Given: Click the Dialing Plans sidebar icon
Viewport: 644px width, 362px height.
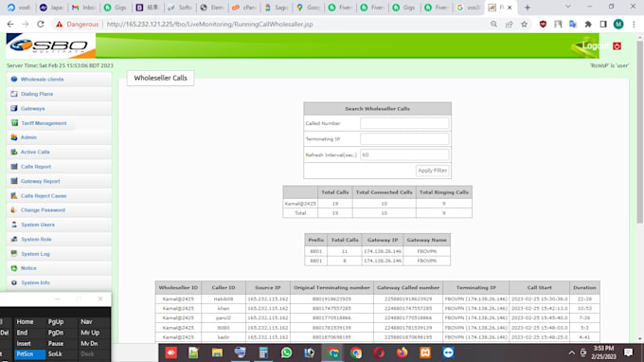Looking at the screenshot, I should [14, 94].
